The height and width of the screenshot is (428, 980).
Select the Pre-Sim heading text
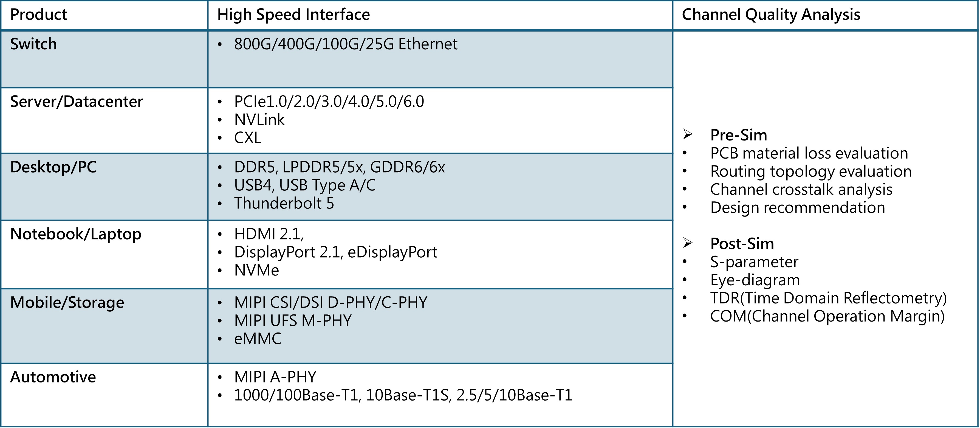[738, 135]
